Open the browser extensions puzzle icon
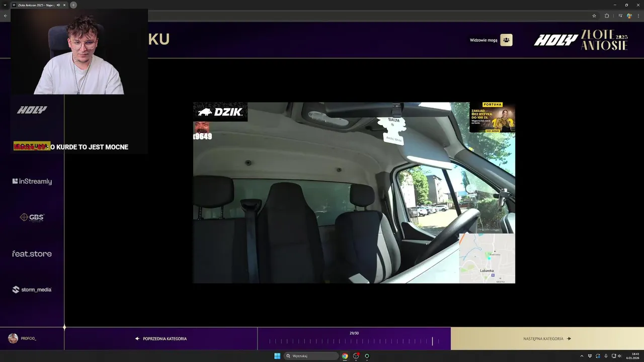 (x=607, y=16)
